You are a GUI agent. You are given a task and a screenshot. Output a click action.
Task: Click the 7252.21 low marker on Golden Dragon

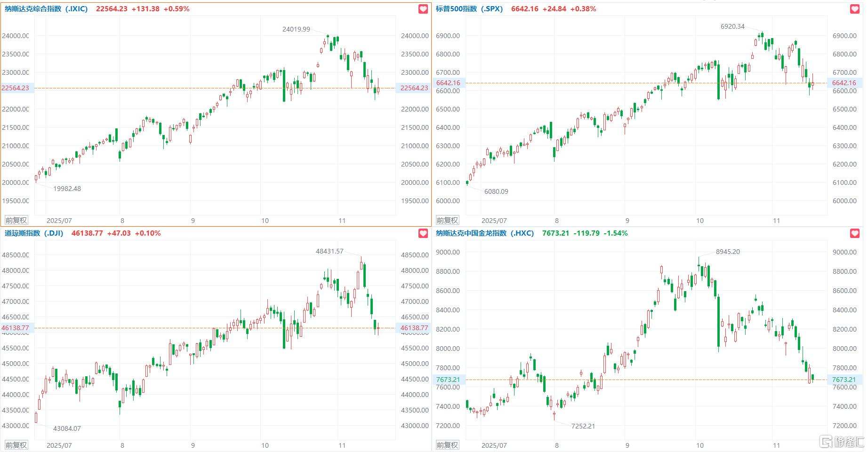[x=583, y=426]
